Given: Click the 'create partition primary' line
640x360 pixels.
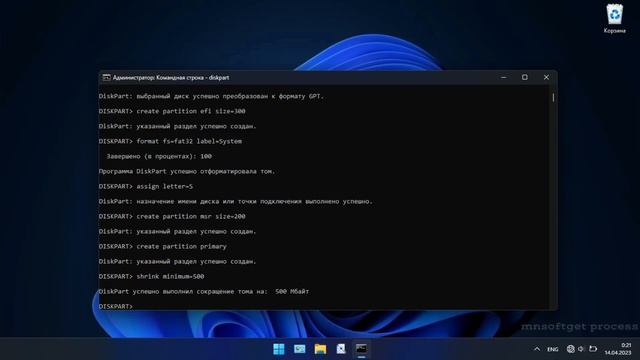Looking at the screenshot, I should tap(162, 247).
